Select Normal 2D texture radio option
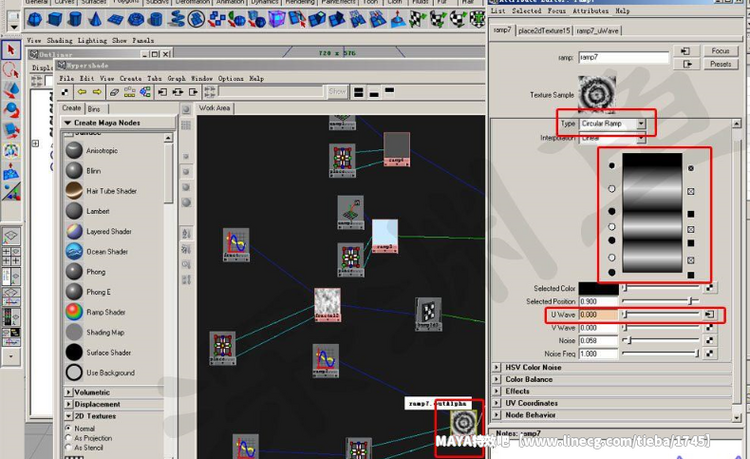The width and height of the screenshot is (750, 459). (x=68, y=428)
